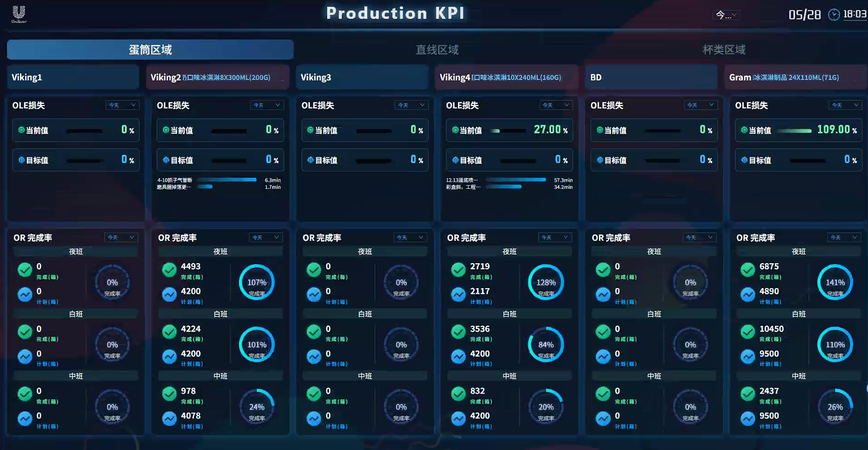Click blue trend icon for Viking2 middle shift plan
The width and height of the screenshot is (868, 450).
click(169, 418)
